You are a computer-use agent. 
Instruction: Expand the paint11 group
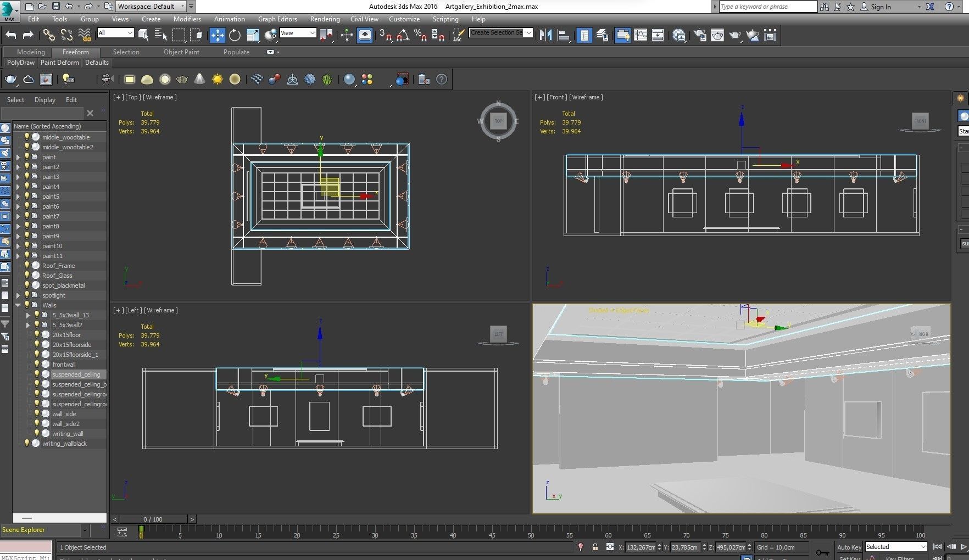(18, 255)
